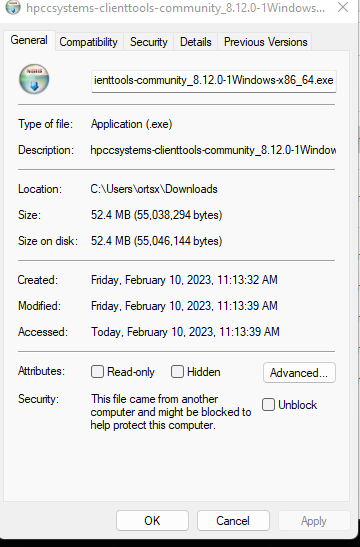Image resolution: width=360 pixels, height=547 pixels.
Task: Click the greyed Apply button
Action: (x=314, y=520)
